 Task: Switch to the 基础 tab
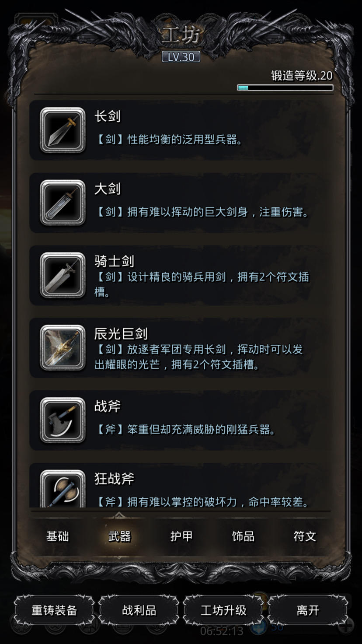(x=58, y=536)
